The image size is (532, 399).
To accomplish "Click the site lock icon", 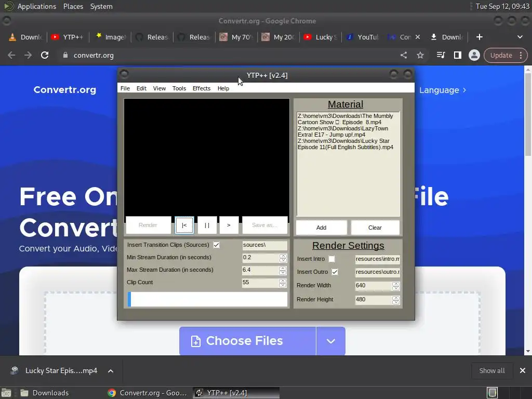I will [65, 55].
